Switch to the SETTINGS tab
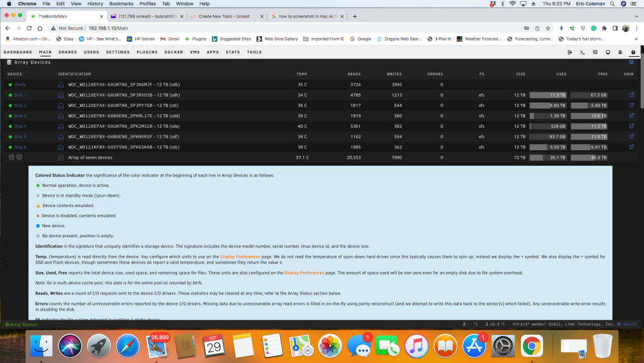Screen dimensions: 644x363 click(x=118, y=52)
